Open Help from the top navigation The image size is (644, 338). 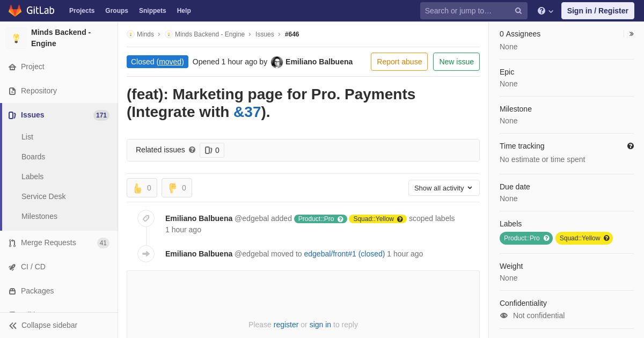click(x=184, y=11)
